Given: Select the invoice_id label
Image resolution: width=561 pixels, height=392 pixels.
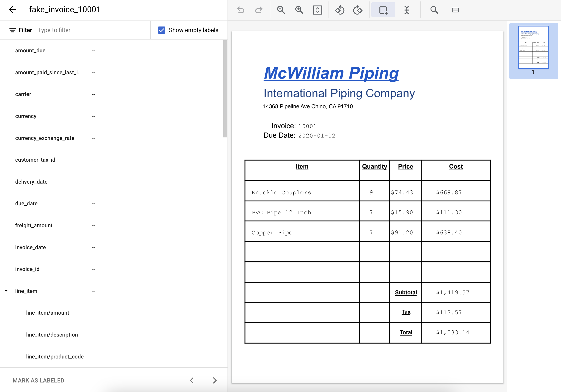Looking at the screenshot, I should 27,269.
